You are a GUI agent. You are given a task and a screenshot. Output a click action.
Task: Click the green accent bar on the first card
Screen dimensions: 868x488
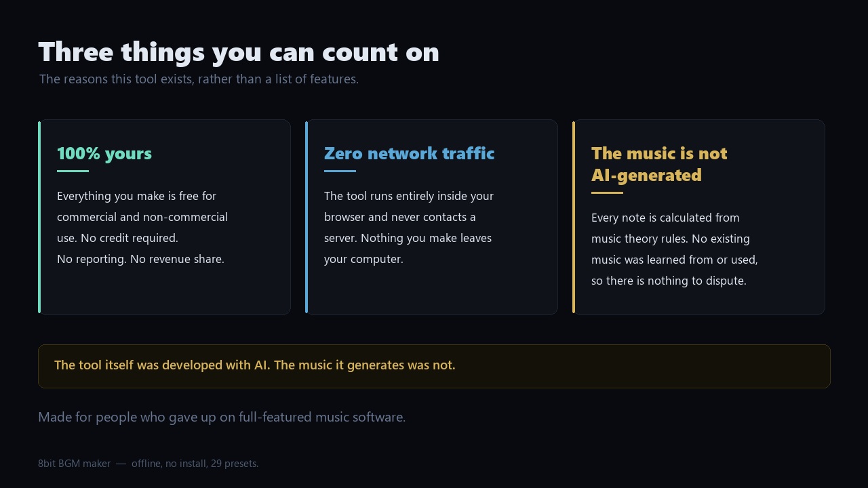(x=39, y=217)
